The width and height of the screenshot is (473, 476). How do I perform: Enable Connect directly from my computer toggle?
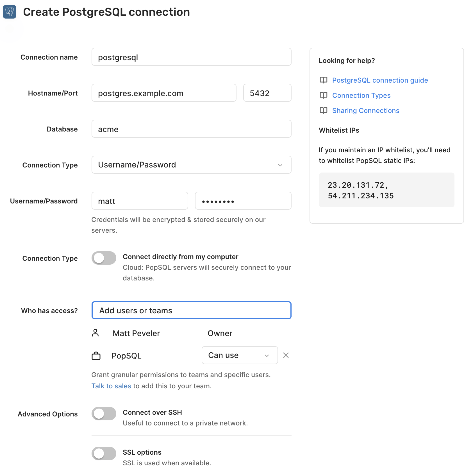pos(104,258)
